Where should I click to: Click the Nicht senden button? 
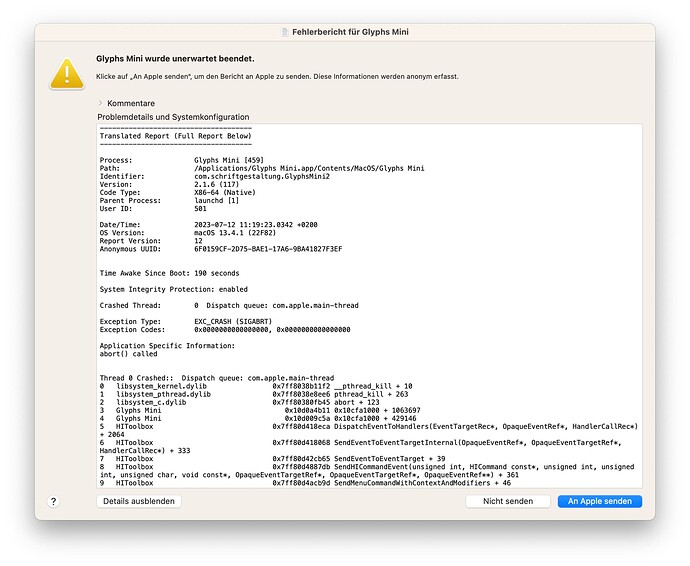point(508,501)
